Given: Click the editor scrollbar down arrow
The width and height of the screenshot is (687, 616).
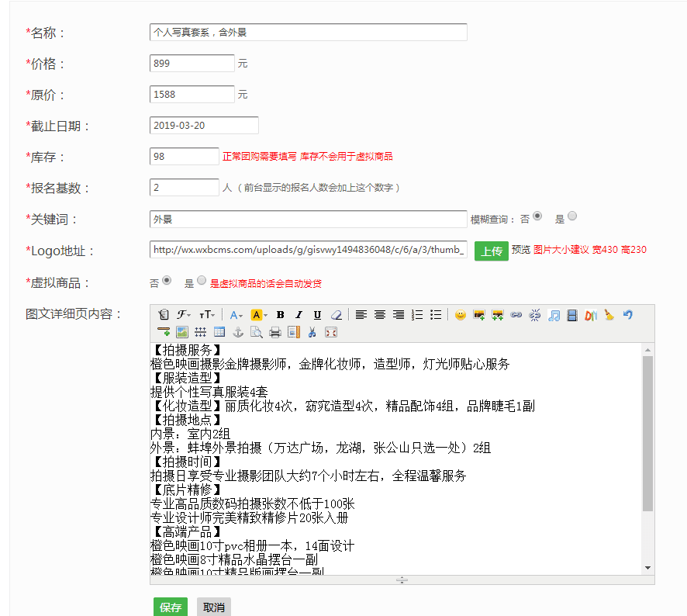Looking at the screenshot, I should tap(647, 568).
